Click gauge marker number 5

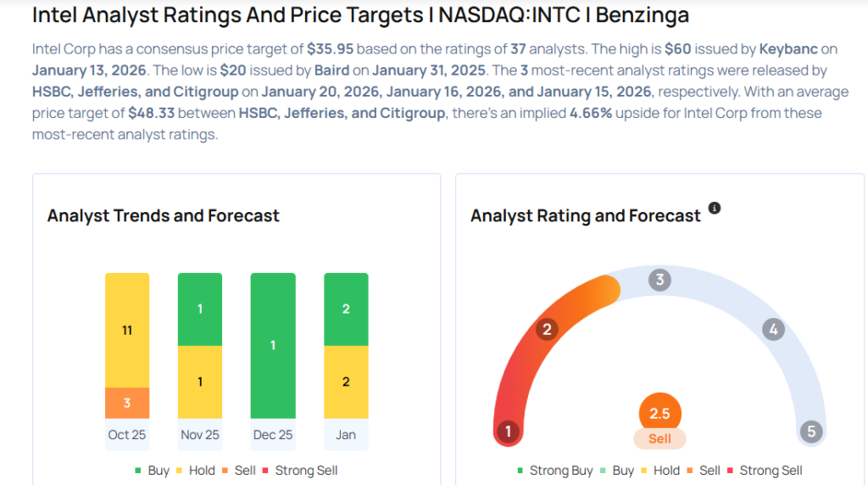coord(811,432)
